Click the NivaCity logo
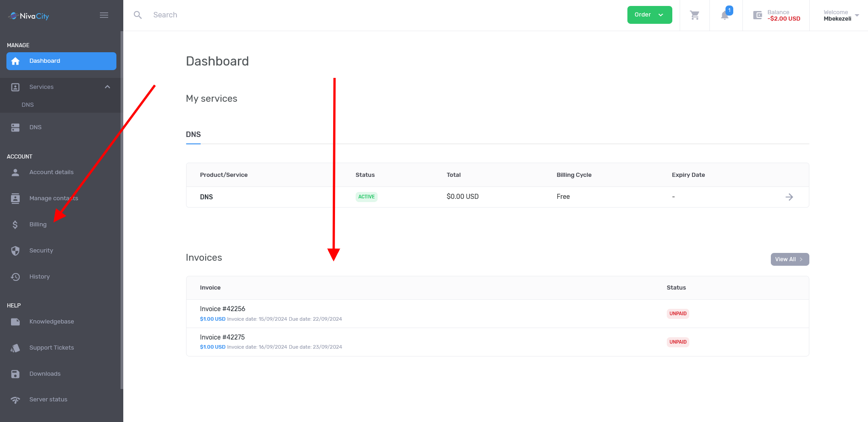Image resolution: width=868 pixels, height=422 pixels. pyautogui.click(x=29, y=16)
